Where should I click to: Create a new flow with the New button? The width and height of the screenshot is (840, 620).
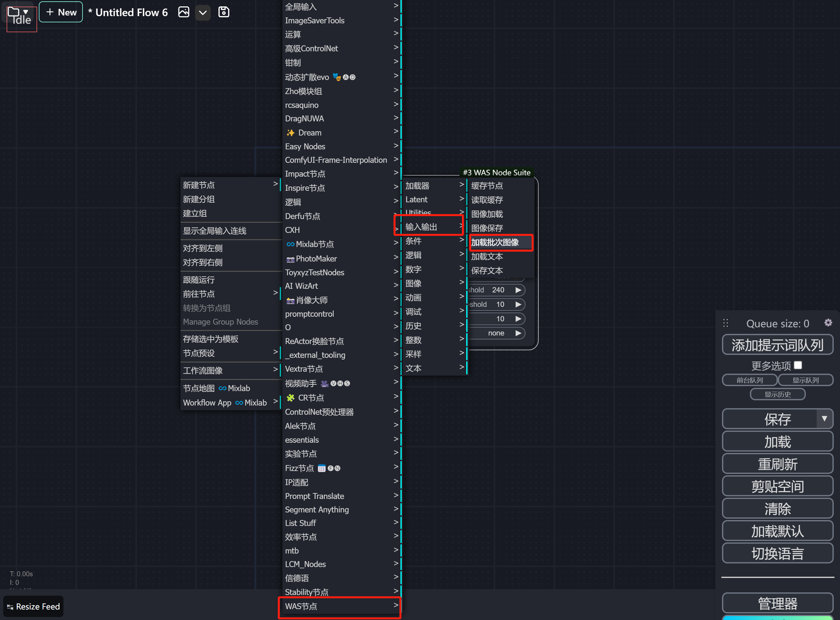[x=61, y=12]
